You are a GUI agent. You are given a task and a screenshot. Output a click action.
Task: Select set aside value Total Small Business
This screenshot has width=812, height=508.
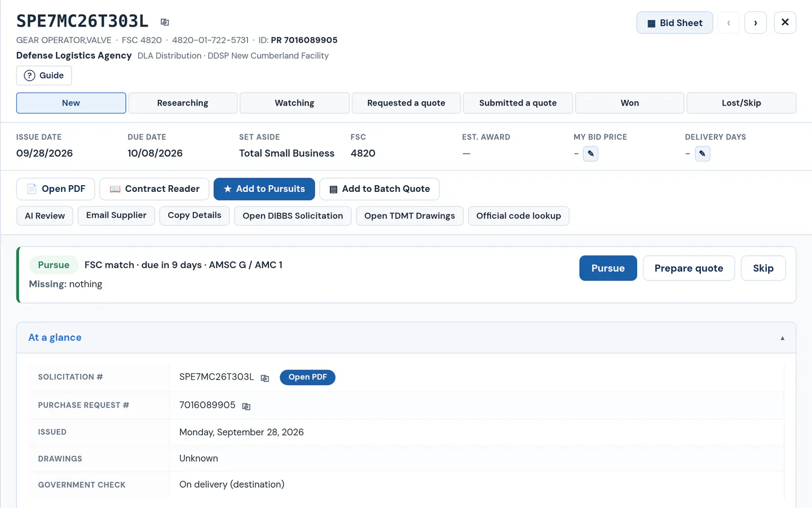pyautogui.click(x=286, y=154)
